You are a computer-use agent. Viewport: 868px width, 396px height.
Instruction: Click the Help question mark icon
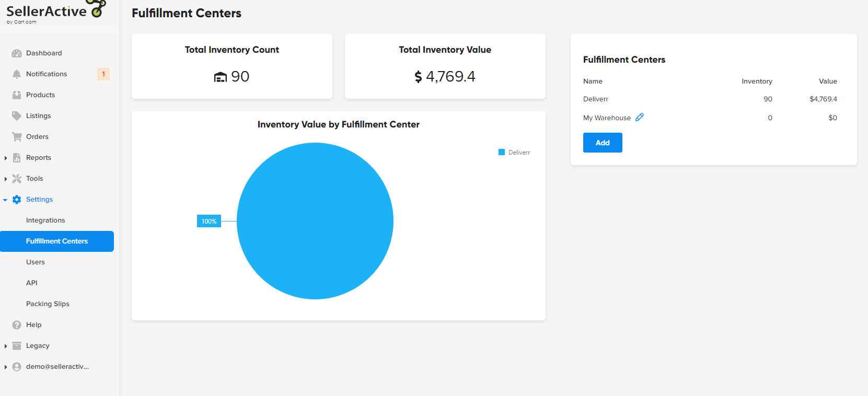click(17, 325)
